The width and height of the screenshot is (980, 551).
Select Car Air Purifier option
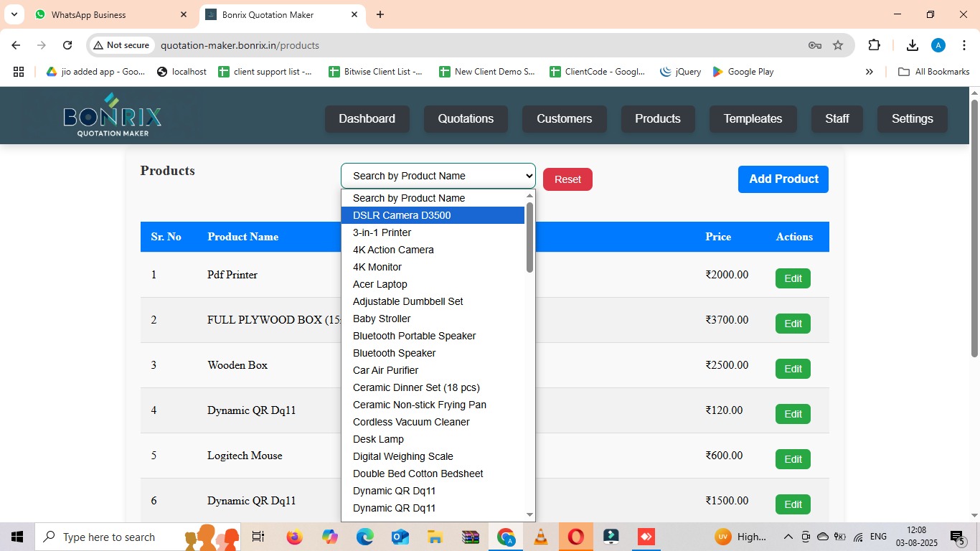[x=433, y=370]
